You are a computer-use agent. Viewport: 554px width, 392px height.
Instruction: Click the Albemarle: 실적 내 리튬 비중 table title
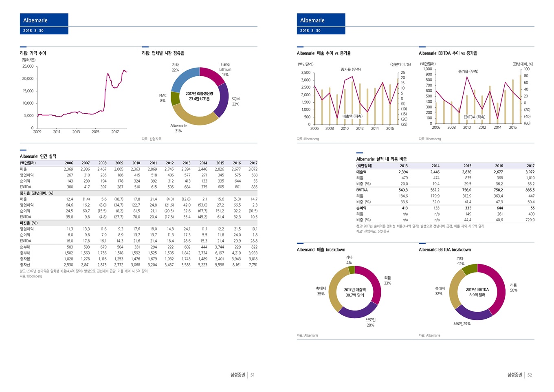[381, 159]
